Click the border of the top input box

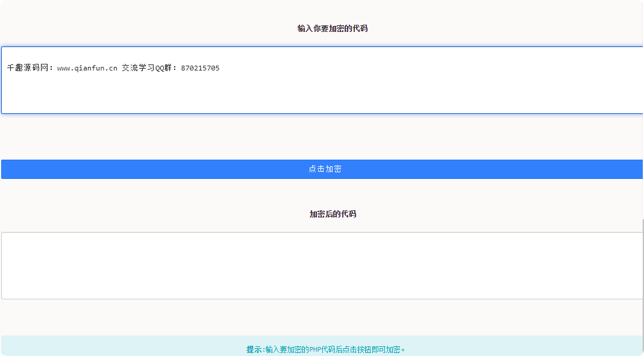pyautogui.click(x=322, y=47)
